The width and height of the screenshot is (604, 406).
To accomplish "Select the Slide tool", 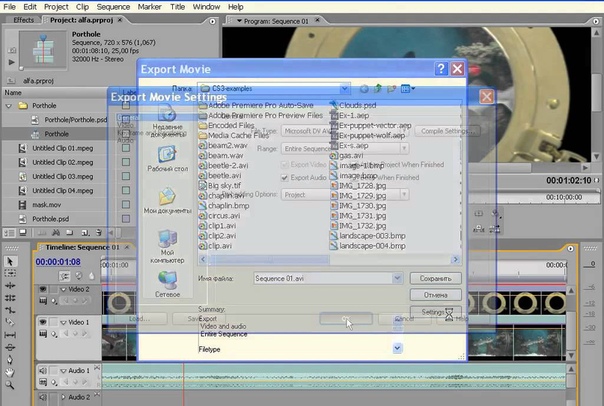I will click(x=10, y=347).
